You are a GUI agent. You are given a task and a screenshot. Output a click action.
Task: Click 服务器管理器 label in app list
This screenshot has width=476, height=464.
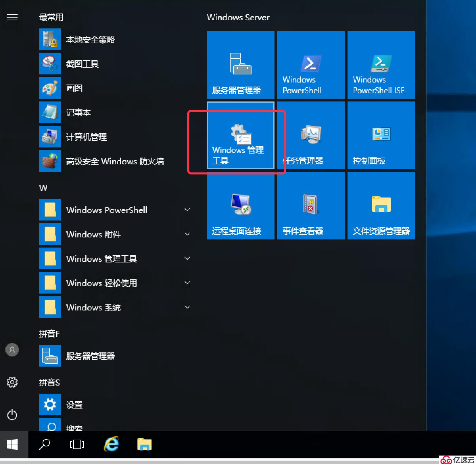pyautogui.click(x=91, y=356)
